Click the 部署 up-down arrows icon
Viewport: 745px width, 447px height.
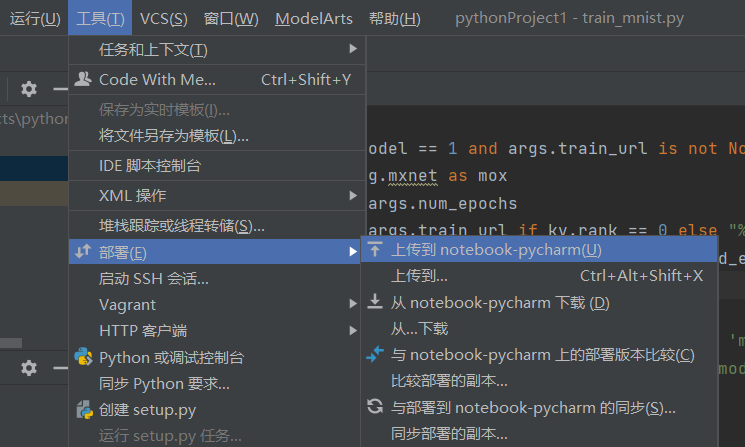[83, 251]
